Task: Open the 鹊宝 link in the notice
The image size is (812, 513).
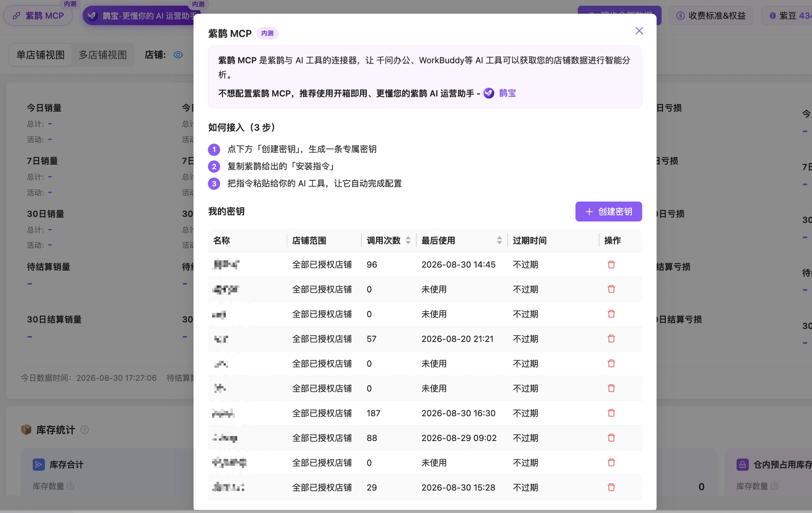Action: pyautogui.click(x=507, y=93)
